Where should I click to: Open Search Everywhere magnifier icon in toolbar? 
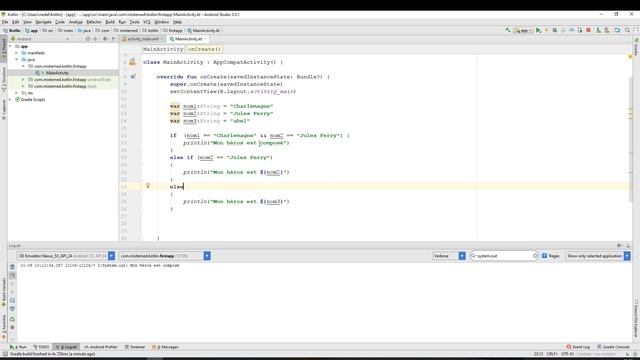(627, 30)
